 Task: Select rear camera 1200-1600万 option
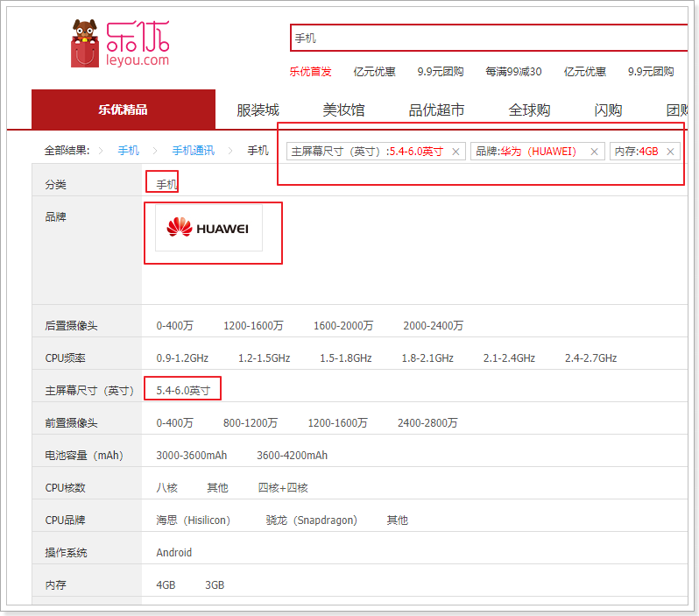pos(253,326)
